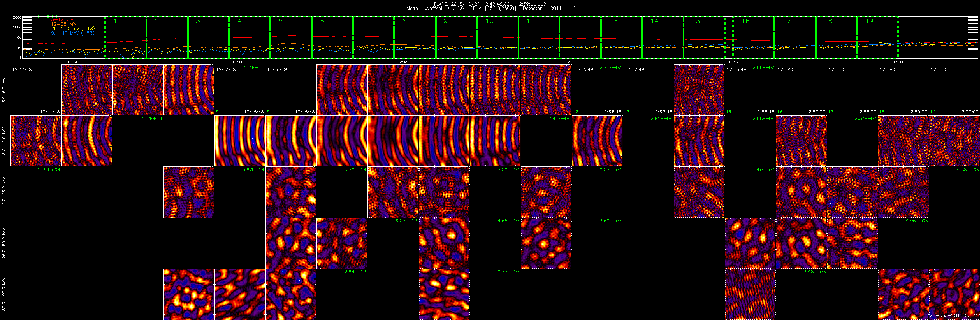Viewport: 980px width, 320px height.
Task: Click the 12:44 light-curve axis tick label
Action: coord(238,62)
